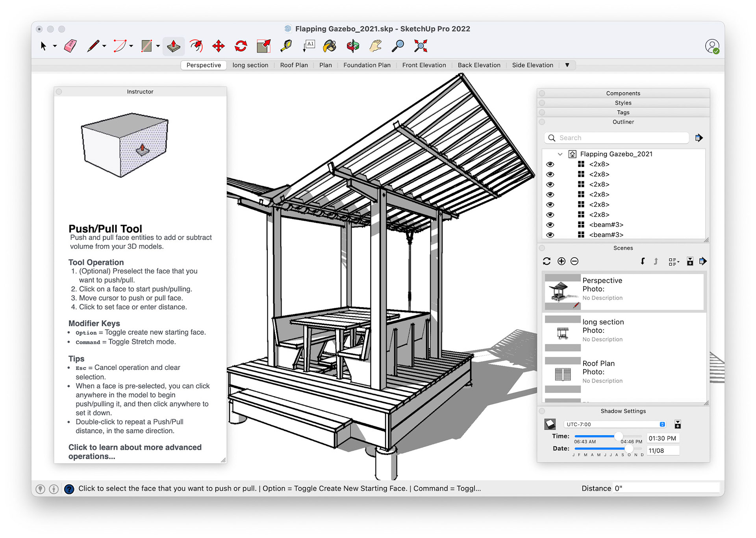Open the Front Elevation scene tab
The width and height of the screenshot is (756, 538).
(424, 65)
